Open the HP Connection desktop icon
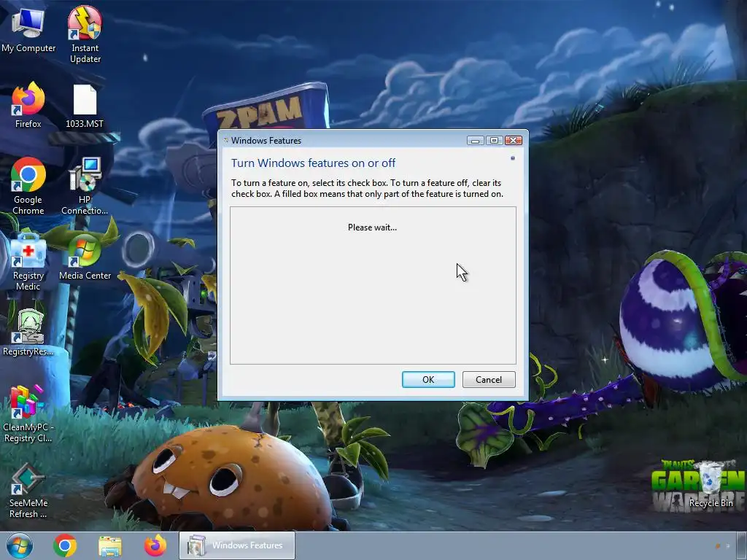 (85, 186)
